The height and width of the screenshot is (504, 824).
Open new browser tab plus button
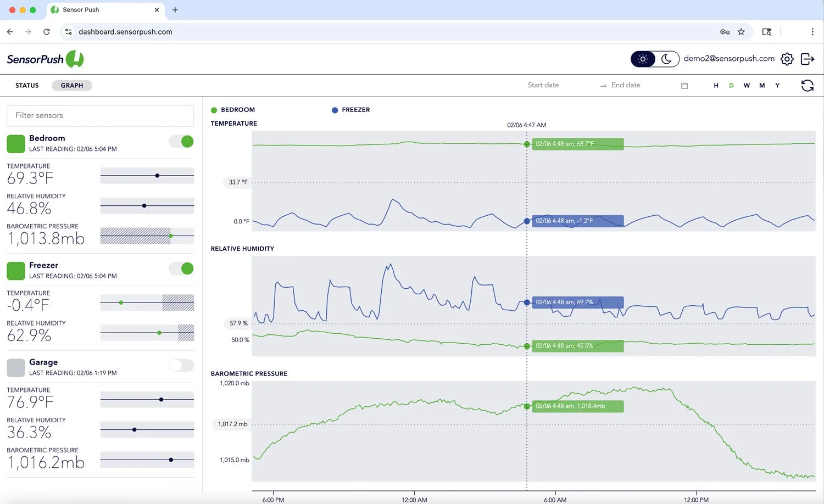[x=175, y=10]
